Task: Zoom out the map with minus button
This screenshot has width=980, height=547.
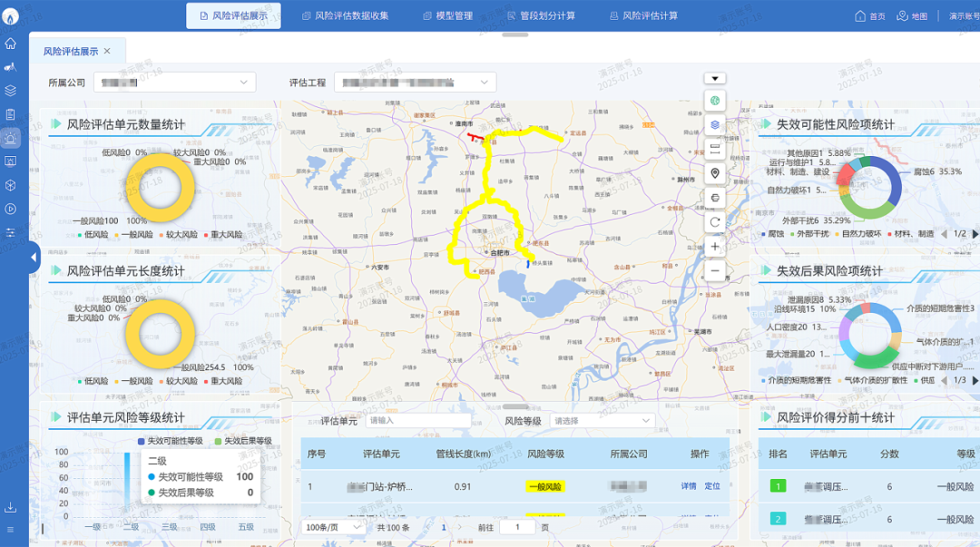Action: [x=715, y=270]
